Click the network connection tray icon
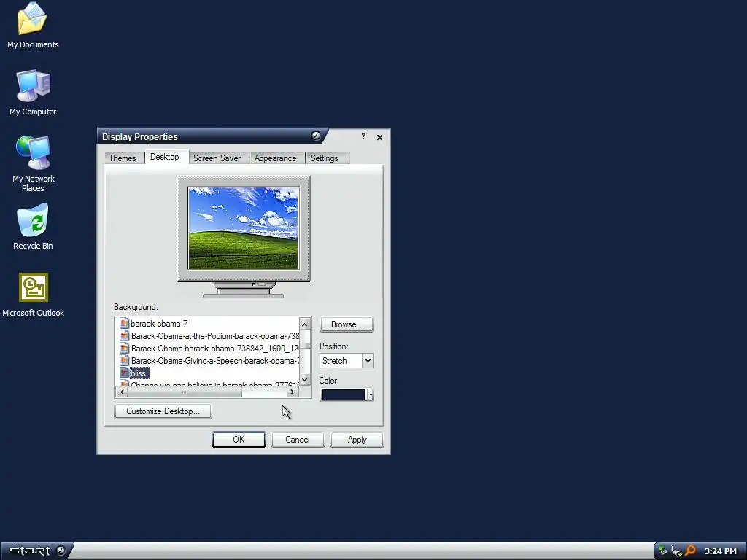Viewport: 747px width, 560px height. (x=676, y=551)
